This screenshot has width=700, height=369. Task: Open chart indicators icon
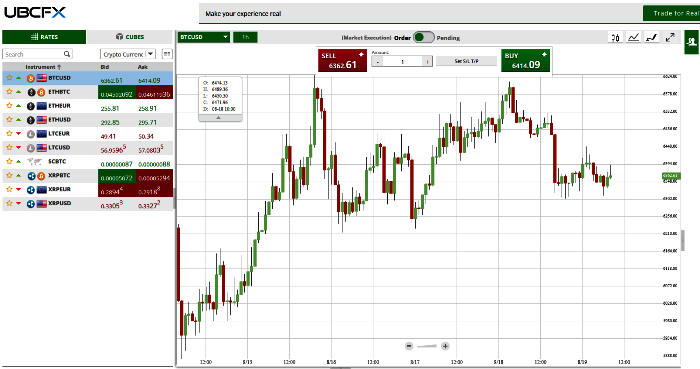click(x=633, y=37)
